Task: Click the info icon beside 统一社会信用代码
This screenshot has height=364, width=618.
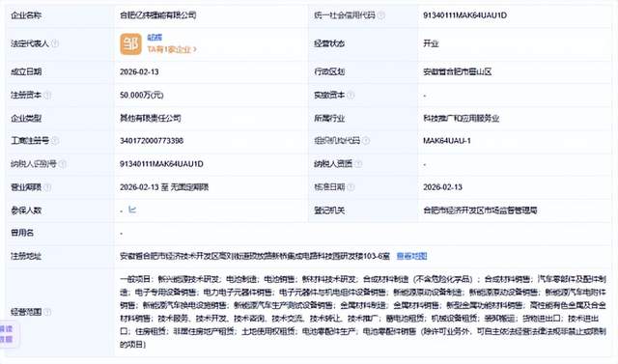Action: [x=380, y=15]
